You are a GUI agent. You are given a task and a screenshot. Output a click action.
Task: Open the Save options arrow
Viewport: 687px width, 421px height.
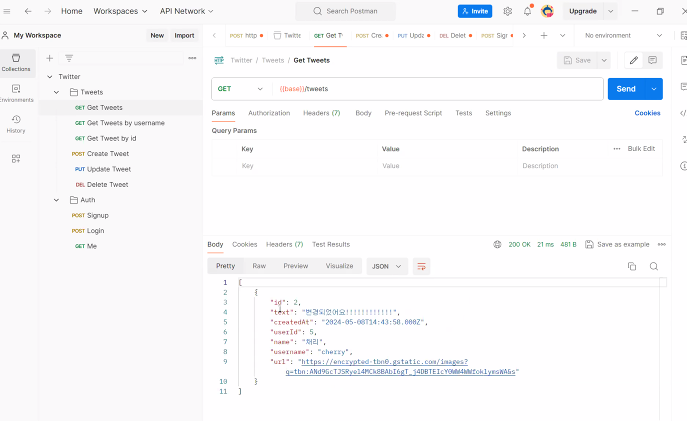pos(604,60)
